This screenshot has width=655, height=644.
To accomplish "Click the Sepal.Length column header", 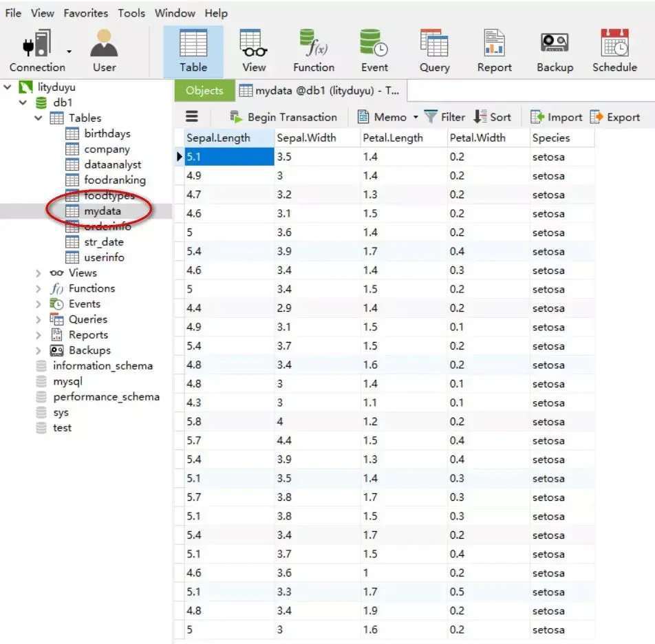I will [x=229, y=138].
